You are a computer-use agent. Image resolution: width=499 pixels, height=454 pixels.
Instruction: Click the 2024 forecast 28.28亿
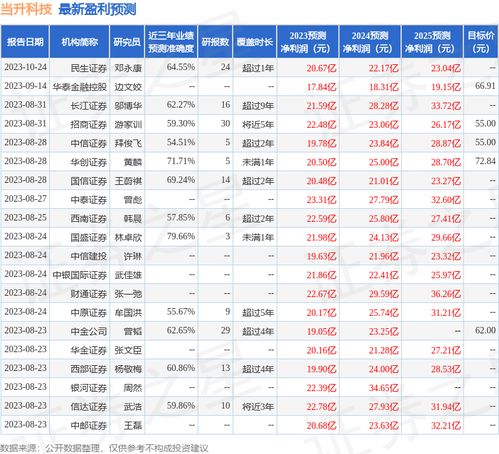click(x=384, y=106)
